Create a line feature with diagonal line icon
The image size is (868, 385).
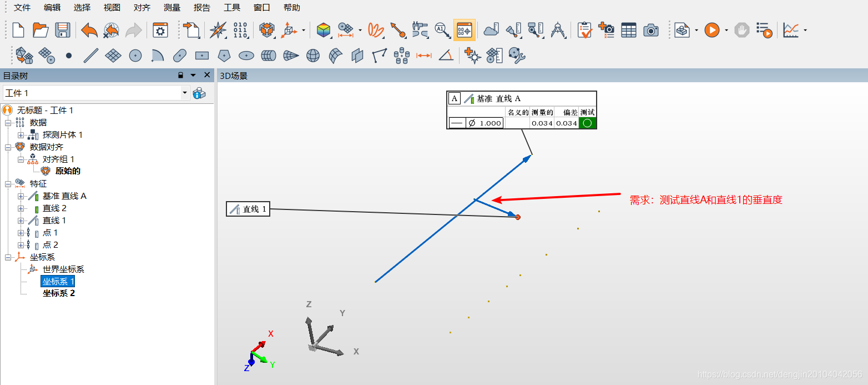[91, 56]
